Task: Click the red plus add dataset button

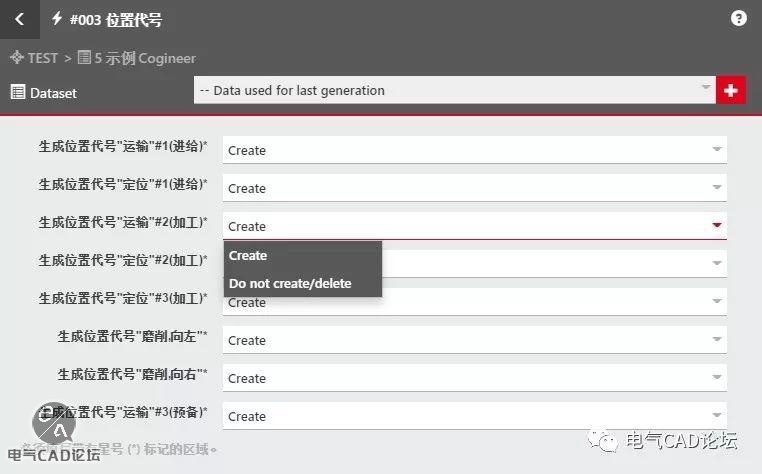Action: pos(731,91)
